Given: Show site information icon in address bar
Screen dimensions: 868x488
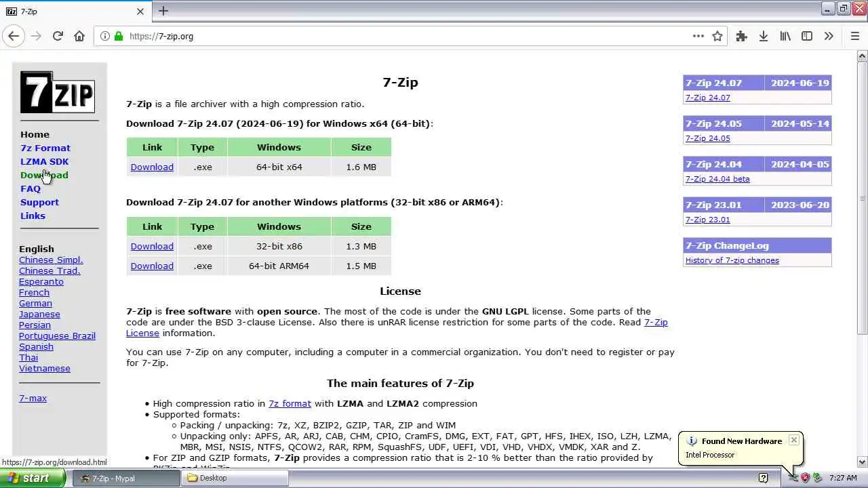Looking at the screenshot, I should pyautogui.click(x=105, y=36).
